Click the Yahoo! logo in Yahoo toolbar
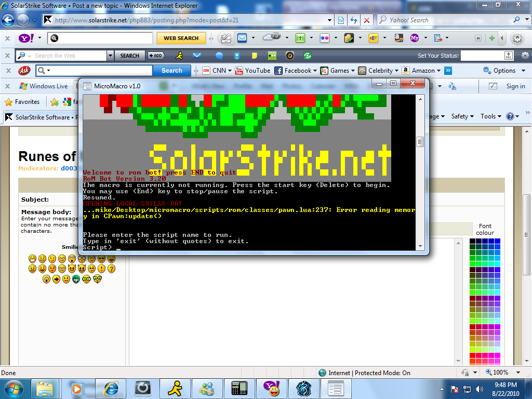 point(26,38)
